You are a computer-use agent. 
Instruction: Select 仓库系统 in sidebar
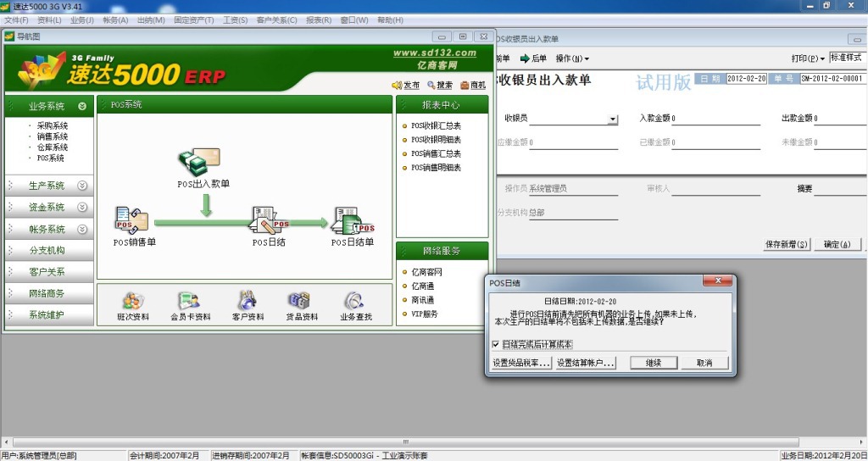(x=52, y=147)
